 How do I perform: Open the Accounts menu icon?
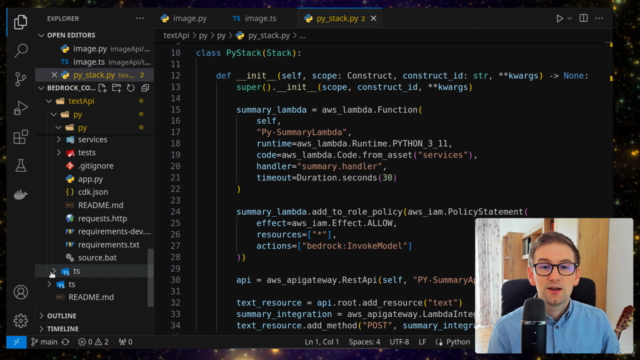20,292
